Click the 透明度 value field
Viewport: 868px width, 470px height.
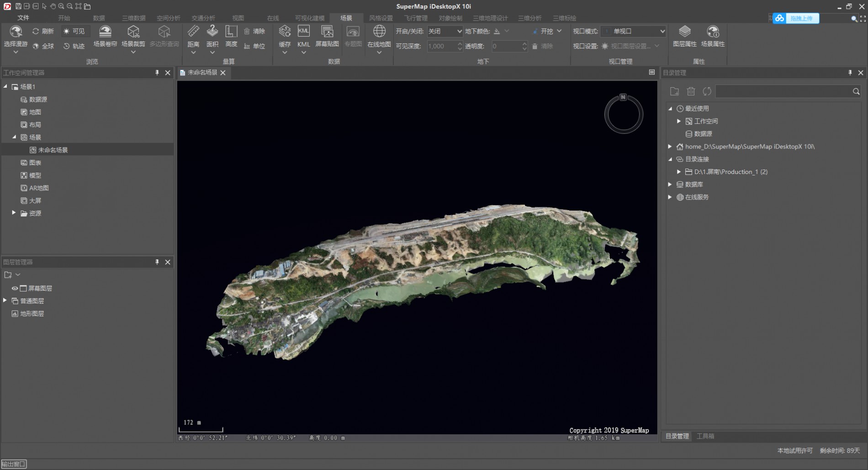pyautogui.click(x=506, y=46)
